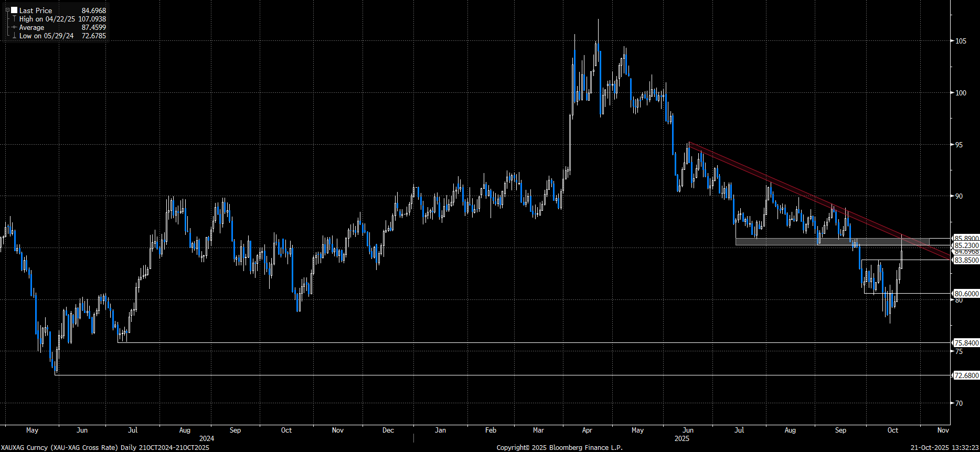Screen dimensions: 980x452
Task: Click the Average marker icon in legend
Action: (x=14, y=27)
